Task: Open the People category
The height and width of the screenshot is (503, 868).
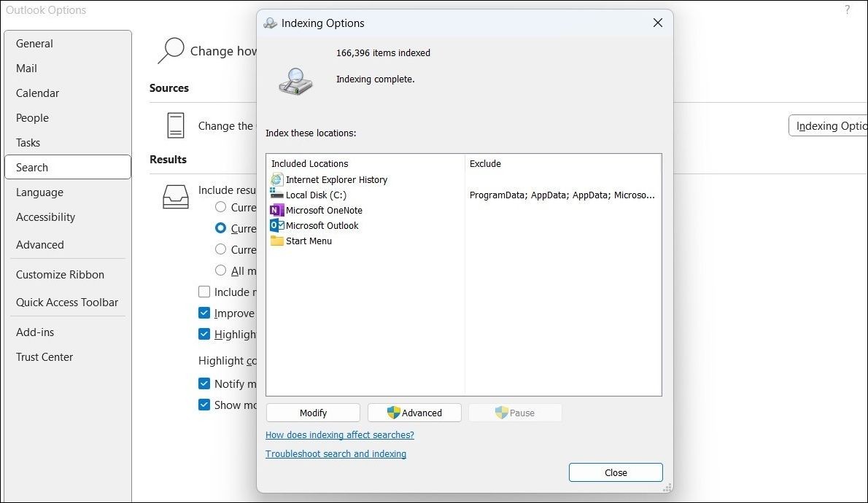Action: (68, 118)
